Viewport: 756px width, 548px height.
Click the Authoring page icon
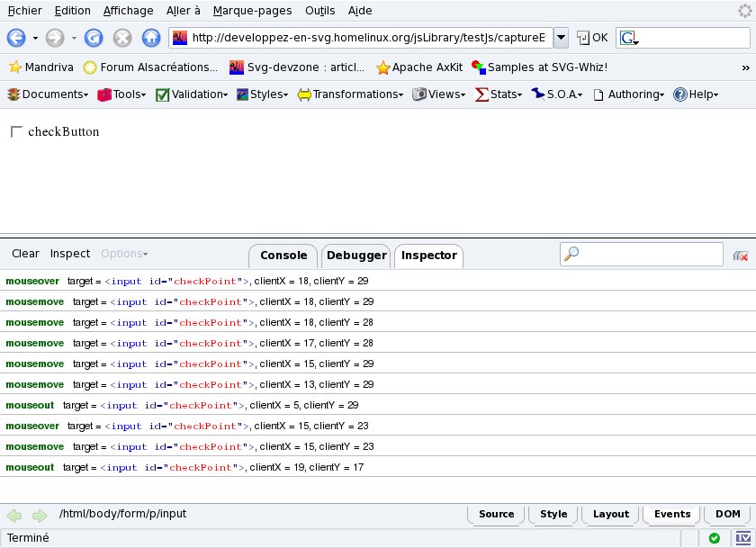[598, 95]
